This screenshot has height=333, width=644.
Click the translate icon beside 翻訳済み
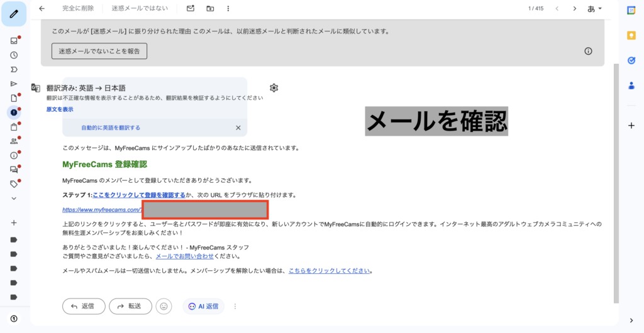pos(36,88)
